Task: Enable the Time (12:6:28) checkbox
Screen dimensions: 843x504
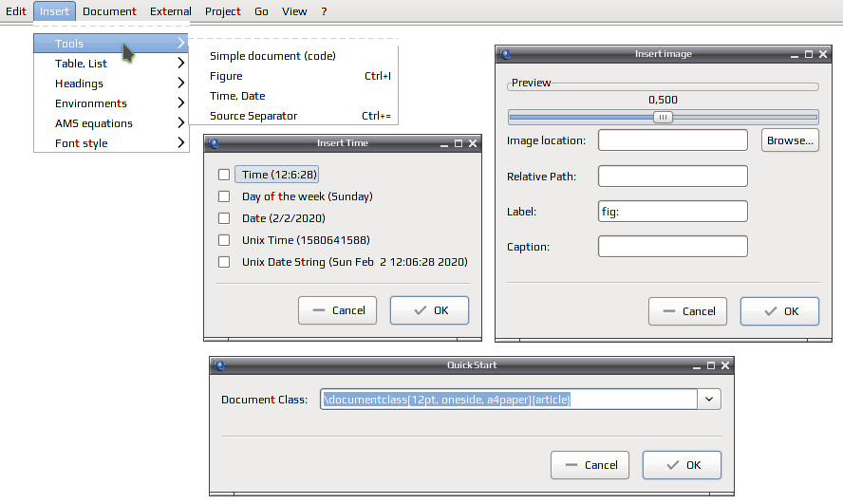Action: 224,175
